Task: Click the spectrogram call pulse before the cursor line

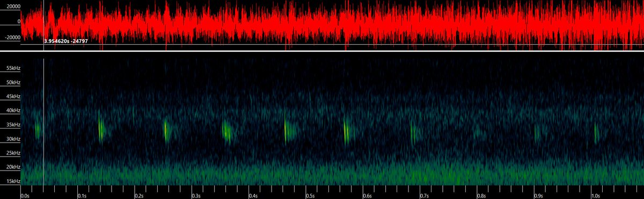Action: [38, 129]
